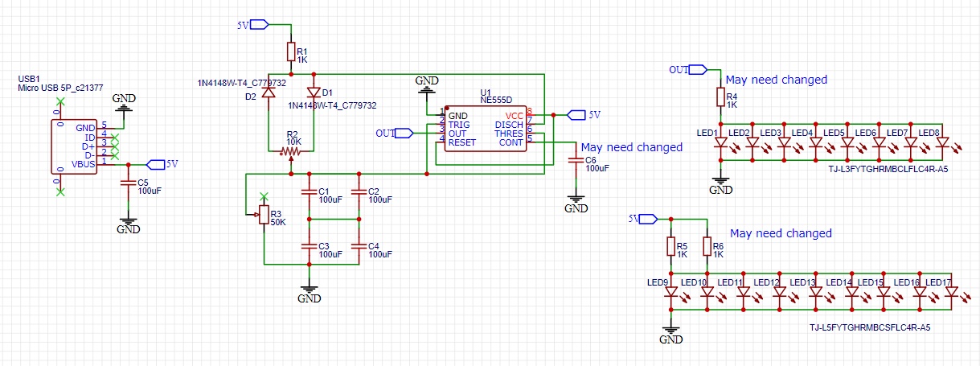Click the no-connect marker on the D+ pin

pos(114,146)
